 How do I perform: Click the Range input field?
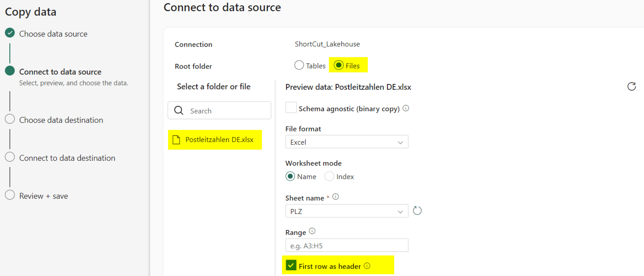click(347, 245)
